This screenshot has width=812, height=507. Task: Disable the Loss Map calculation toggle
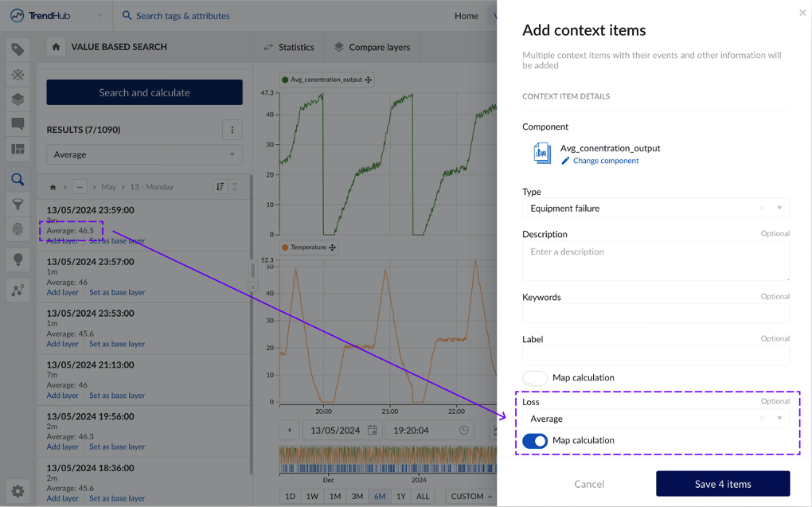point(535,441)
